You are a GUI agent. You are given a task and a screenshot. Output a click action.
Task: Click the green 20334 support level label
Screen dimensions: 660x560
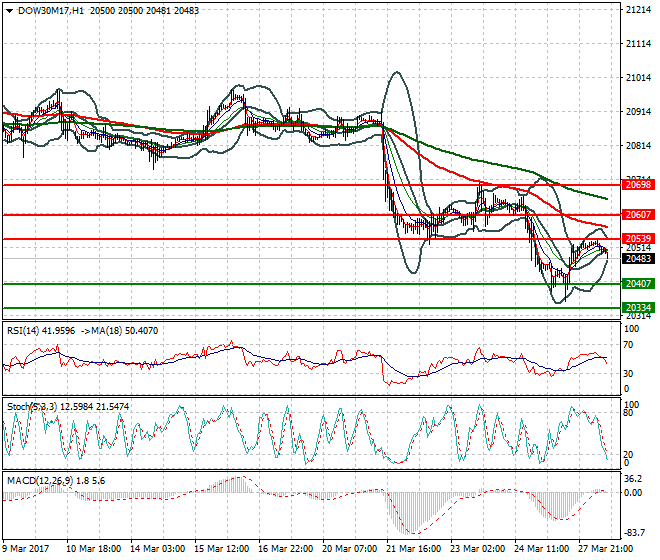(638, 308)
